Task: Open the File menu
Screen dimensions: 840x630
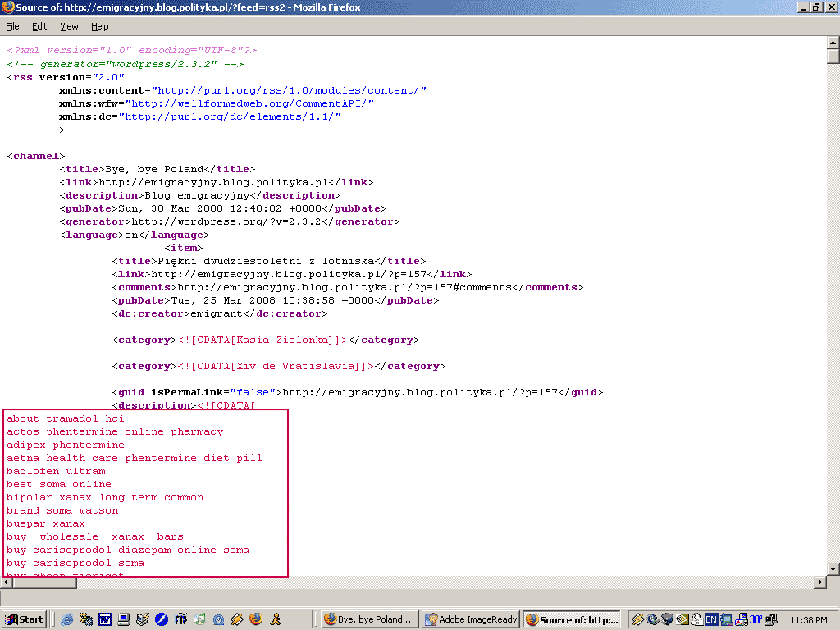Action: [x=12, y=26]
